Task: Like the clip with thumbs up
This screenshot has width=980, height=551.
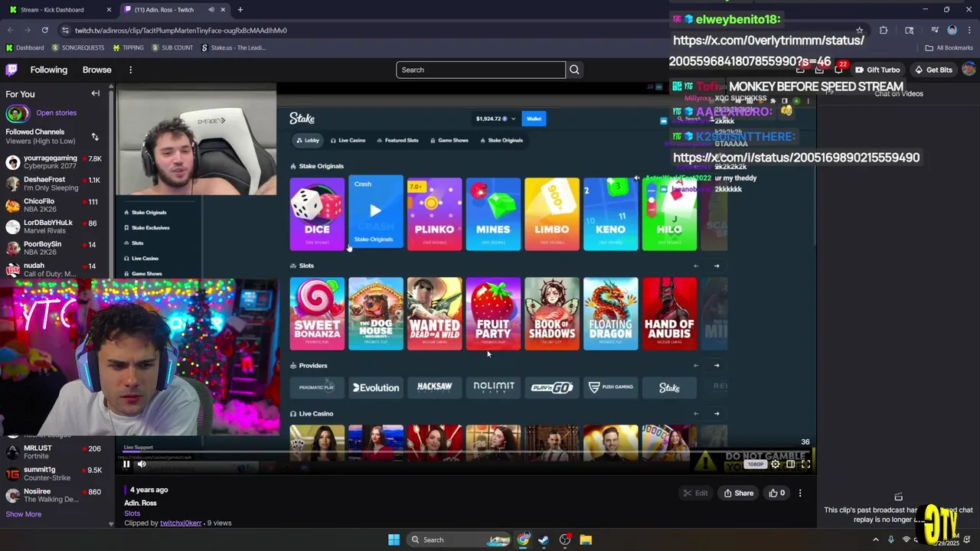Action: tap(777, 493)
